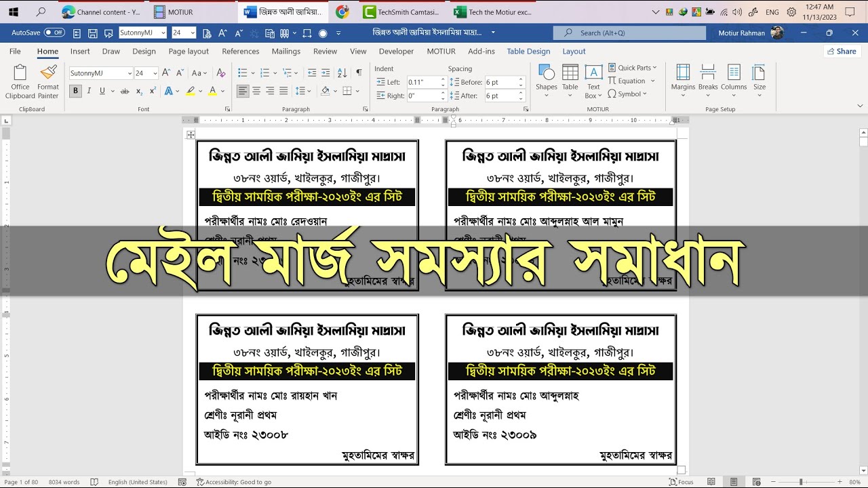This screenshot has height=488, width=868.
Task: Open the Office Clipboard pane
Action: tap(20, 82)
